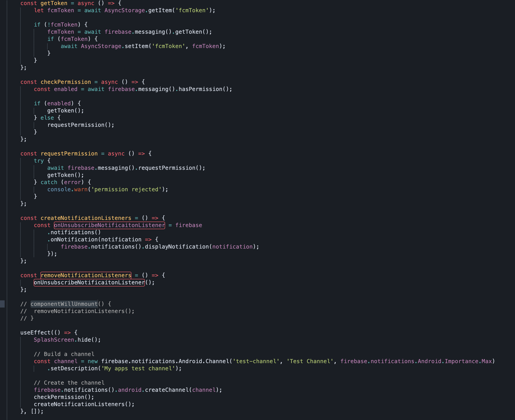Click commented removeNotificationListeners() line
This screenshot has width=515, height=420.
tap(77, 311)
